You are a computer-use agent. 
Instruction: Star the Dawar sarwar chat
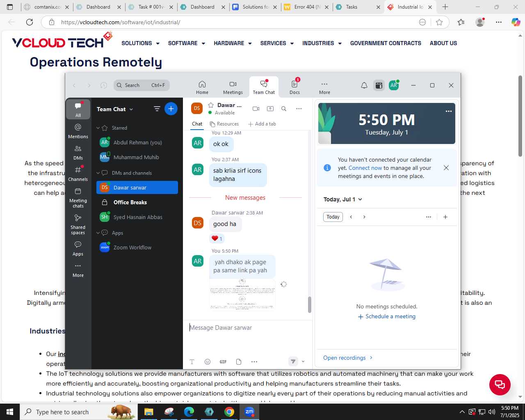click(211, 105)
